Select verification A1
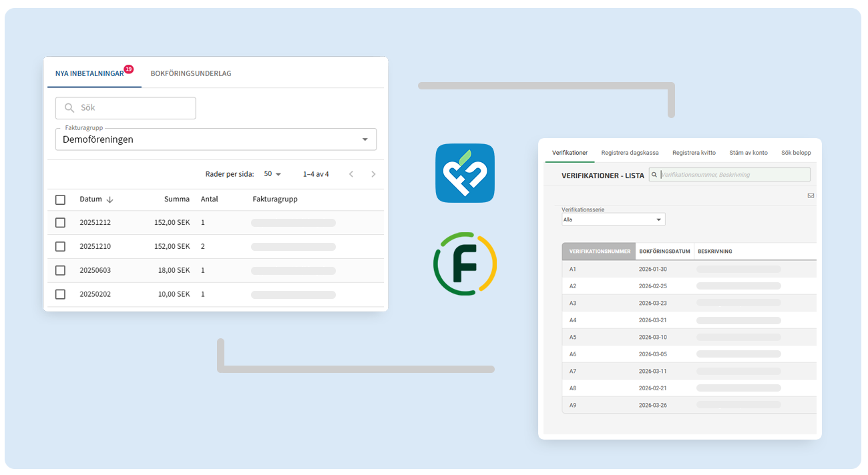This screenshot has height=475, width=868. point(573,269)
